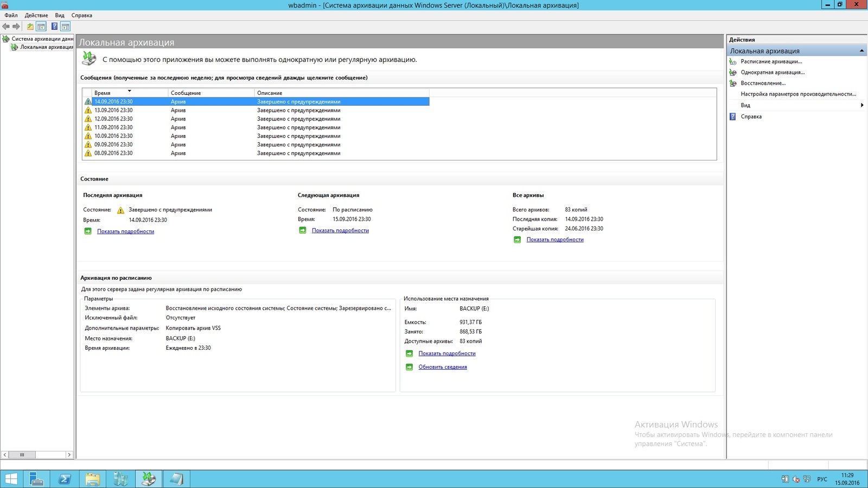
Task: Open the Windows Start button
Action: pyautogui.click(x=11, y=479)
